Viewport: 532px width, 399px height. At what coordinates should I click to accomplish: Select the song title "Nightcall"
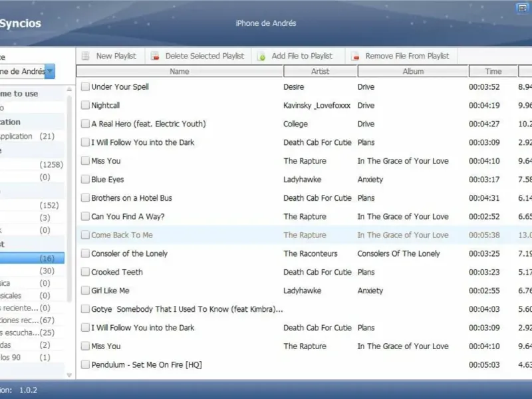pos(106,106)
